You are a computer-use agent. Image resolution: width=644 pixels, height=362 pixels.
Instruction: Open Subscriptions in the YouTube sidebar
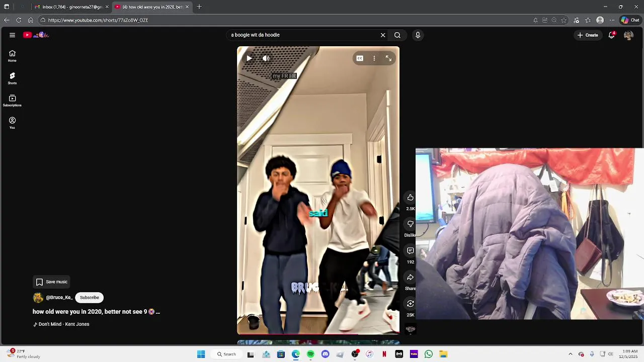coord(12,101)
